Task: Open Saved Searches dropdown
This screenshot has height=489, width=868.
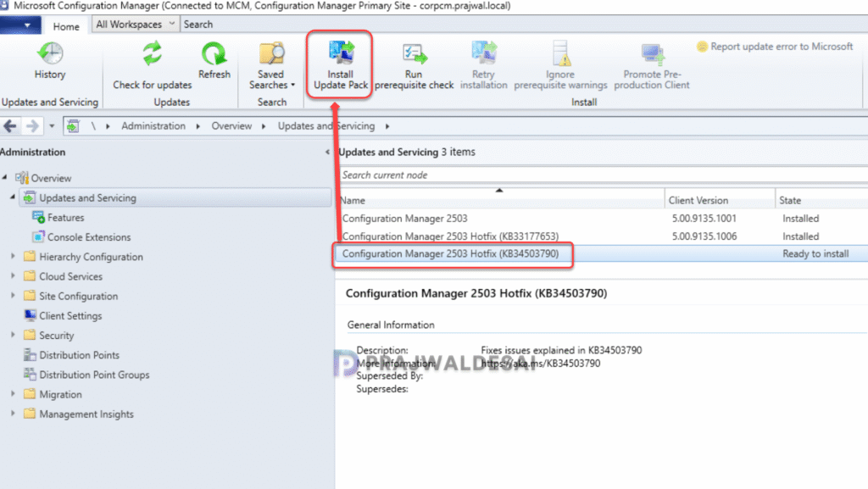Action: pyautogui.click(x=271, y=66)
